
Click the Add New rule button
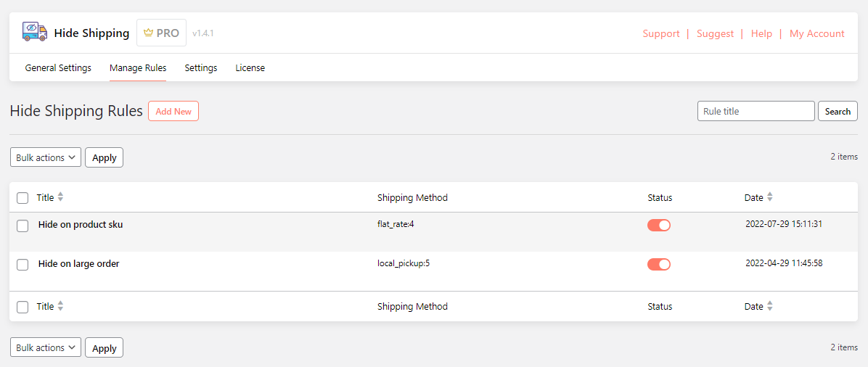(x=173, y=111)
